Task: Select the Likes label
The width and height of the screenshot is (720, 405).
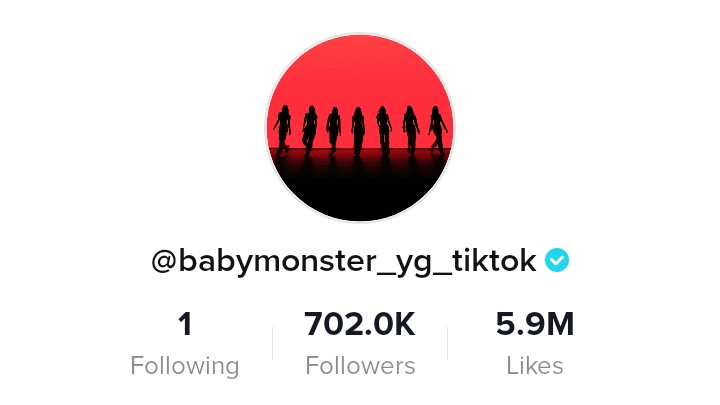Action: coord(535,366)
